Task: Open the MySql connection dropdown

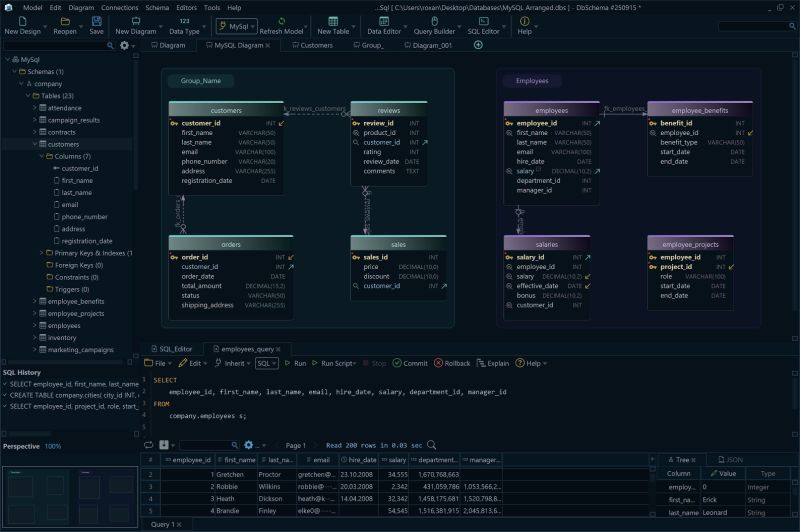Action: [236, 26]
